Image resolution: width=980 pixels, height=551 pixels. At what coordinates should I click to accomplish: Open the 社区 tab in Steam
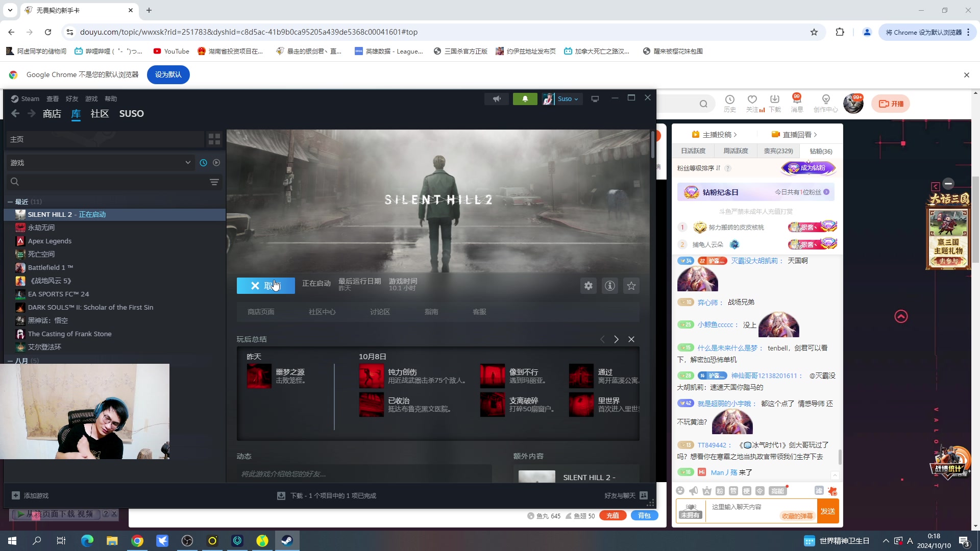(x=100, y=114)
